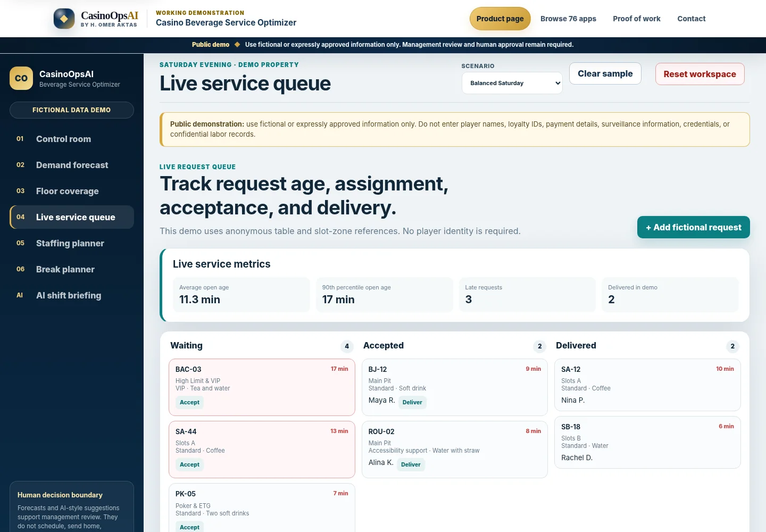
Task: Open Control room in the sidebar
Action: pos(72,139)
